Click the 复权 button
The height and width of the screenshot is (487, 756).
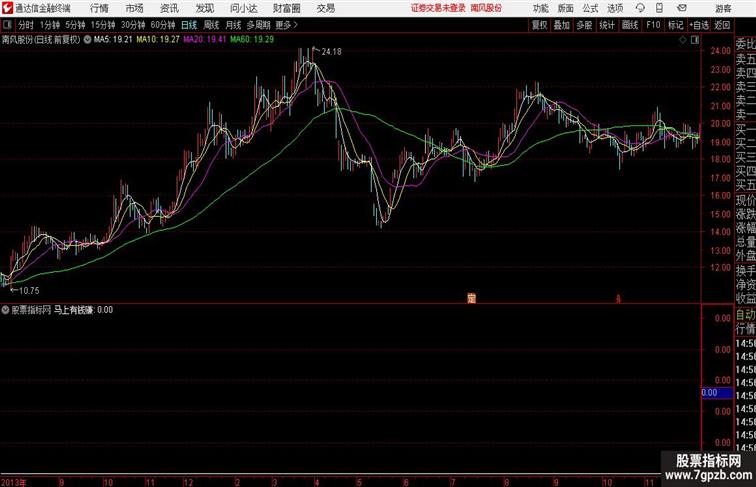pos(540,25)
